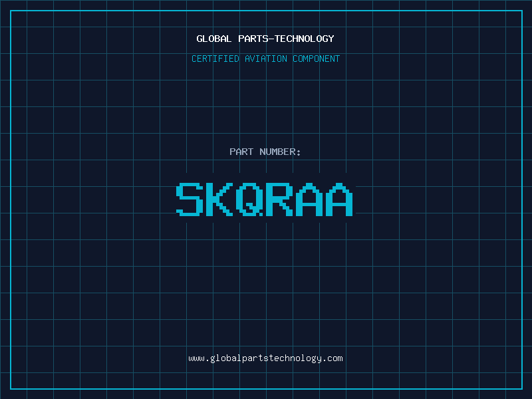The height and width of the screenshot is (399, 532).
Task: Click the final A in SKQRAA
Action: 339,199
